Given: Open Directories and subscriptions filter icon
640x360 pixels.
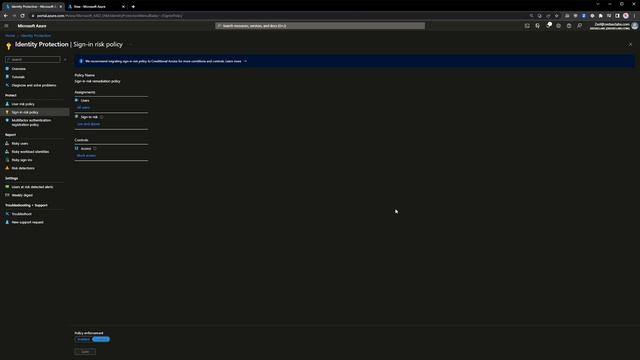Looking at the screenshot, I should (538, 26).
